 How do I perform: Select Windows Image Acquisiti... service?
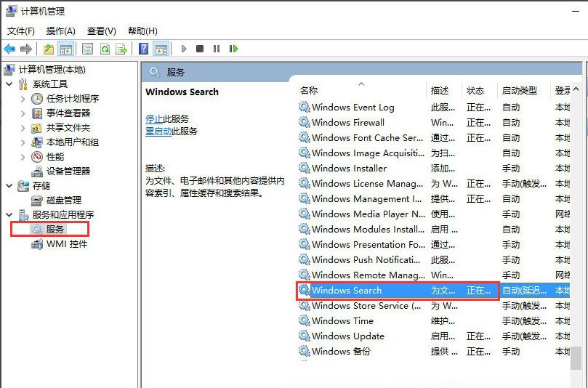tap(434, 153)
